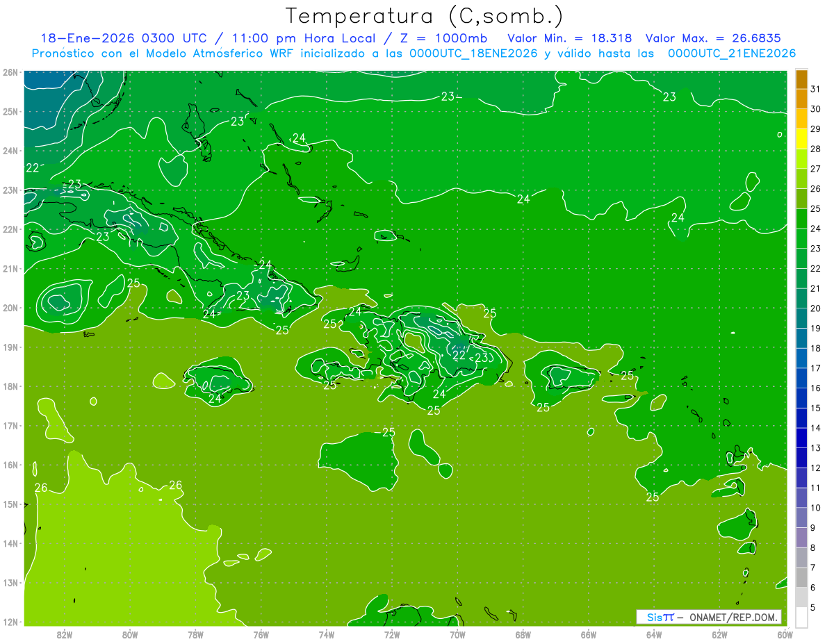
Task: Click the legend value "10"
Action: (x=815, y=508)
